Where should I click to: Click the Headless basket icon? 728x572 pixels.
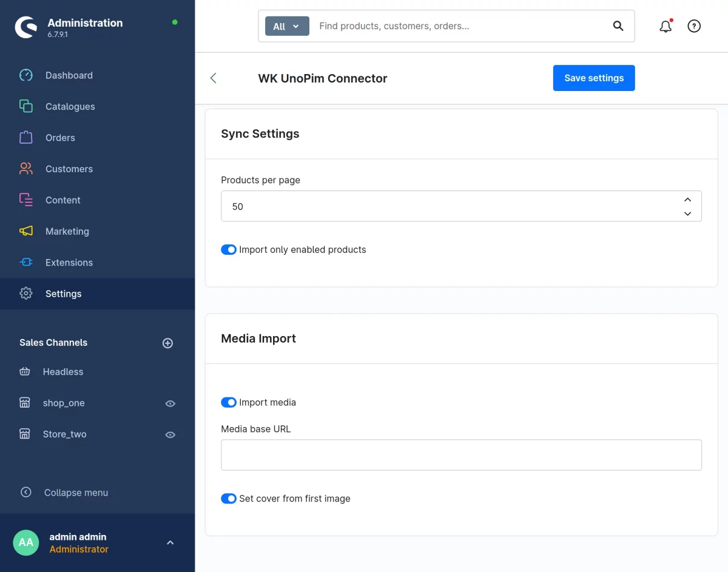[x=25, y=372]
